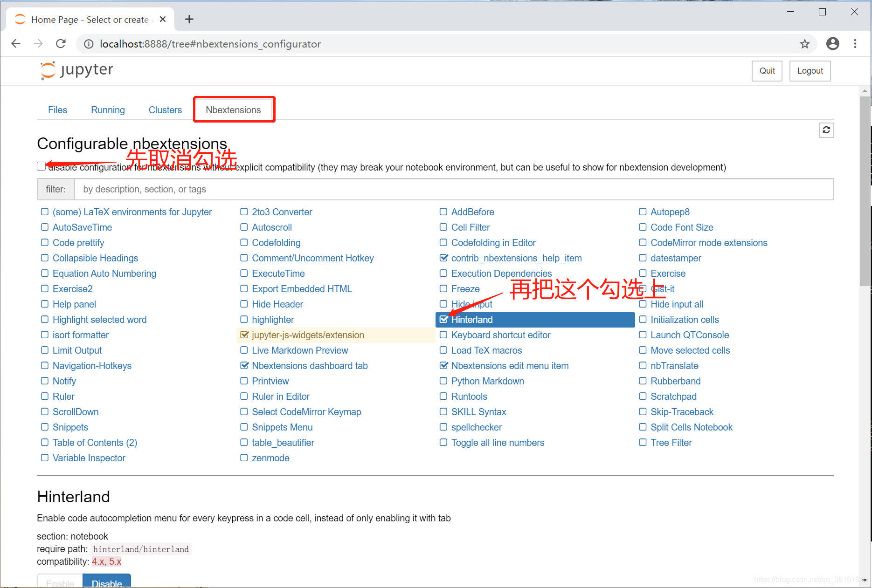Select the Highlight selected word extension

click(x=99, y=320)
